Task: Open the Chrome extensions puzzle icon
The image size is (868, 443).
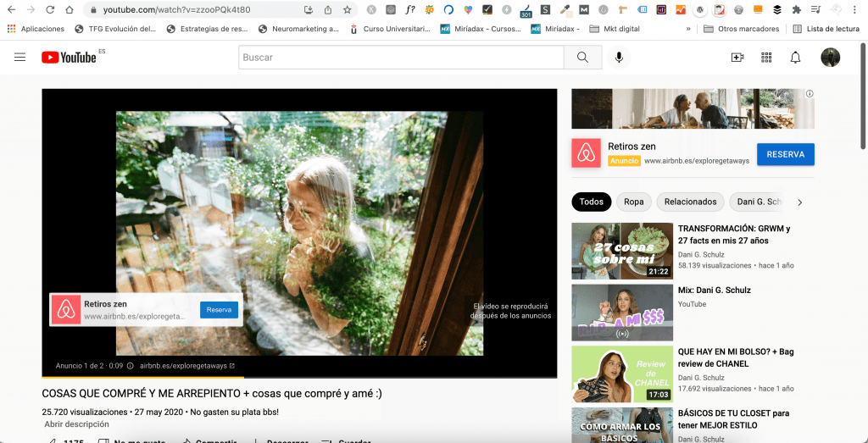Action: click(x=797, y=9)
